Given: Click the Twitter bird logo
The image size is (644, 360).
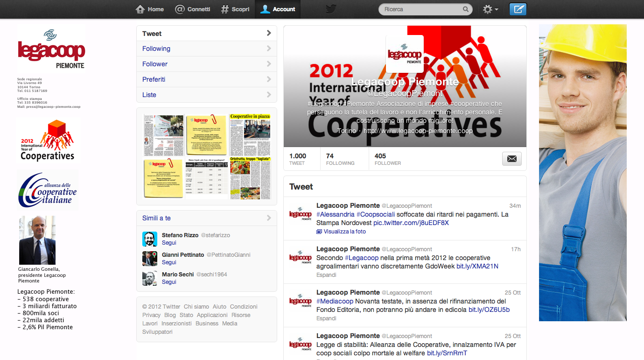Looking at the screenshot, I should [x=331, y=9].
